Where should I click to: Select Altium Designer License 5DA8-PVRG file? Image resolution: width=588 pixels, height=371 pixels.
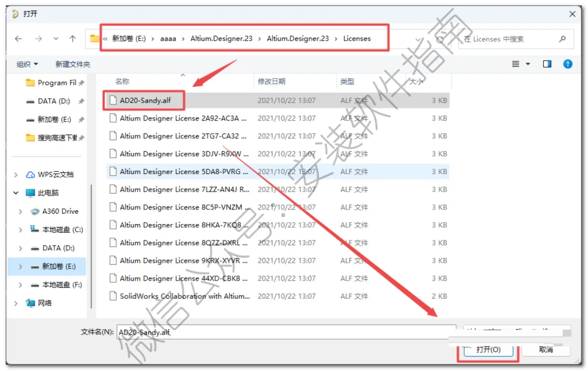(x=278, y=172)
